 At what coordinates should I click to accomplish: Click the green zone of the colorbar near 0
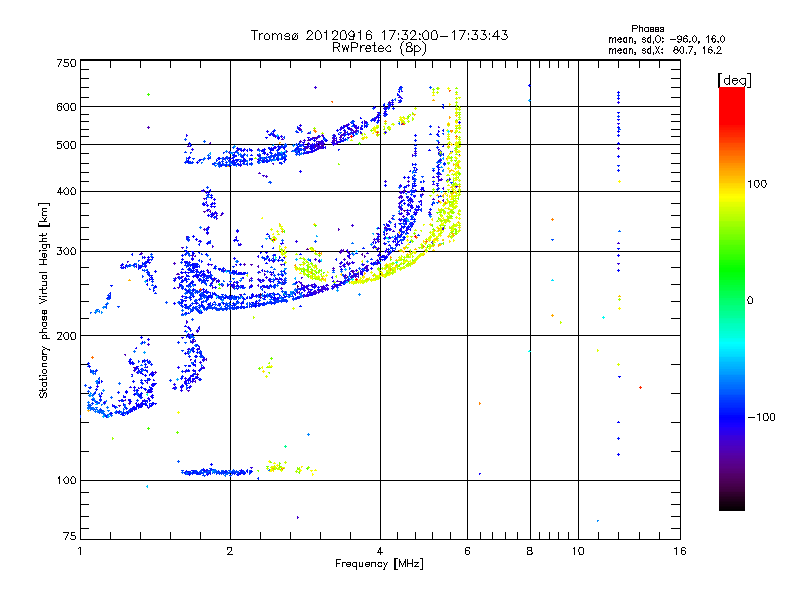[x=732, y=286]
